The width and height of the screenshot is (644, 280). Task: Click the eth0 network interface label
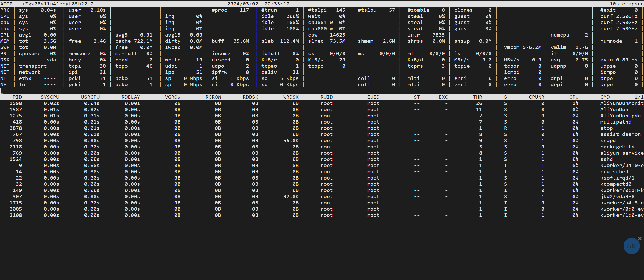[25, 78]
